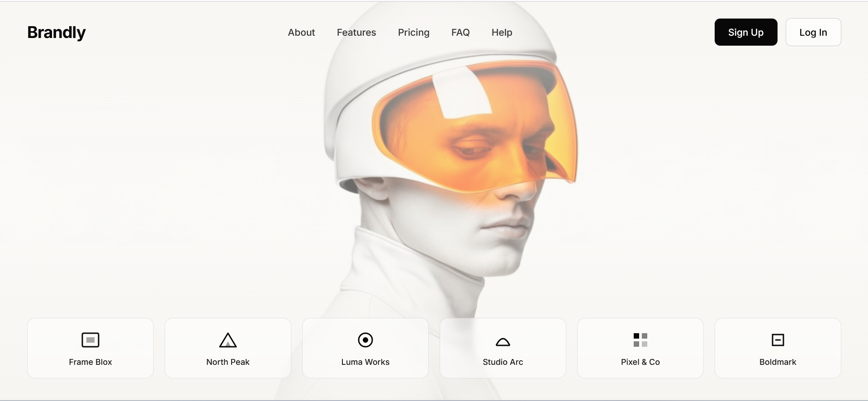View the Pricing page

[x=414, y=33]
